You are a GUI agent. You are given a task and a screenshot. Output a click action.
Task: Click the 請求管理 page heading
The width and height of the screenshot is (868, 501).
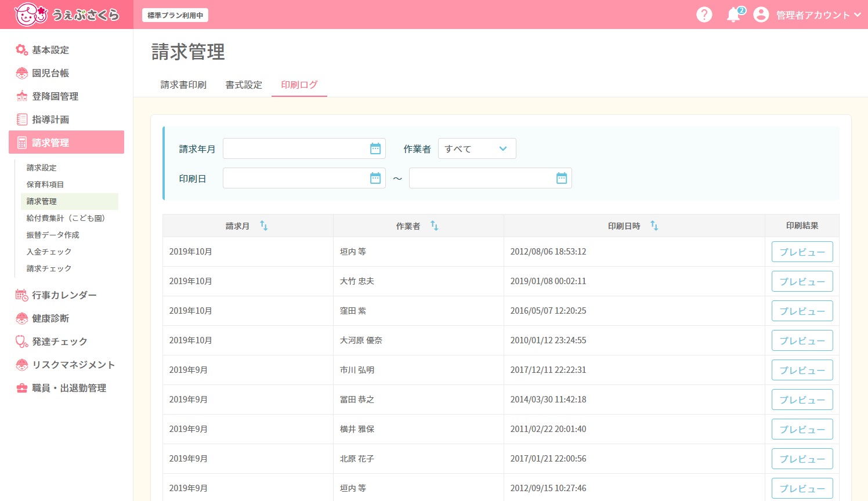[x=188, y=52]
